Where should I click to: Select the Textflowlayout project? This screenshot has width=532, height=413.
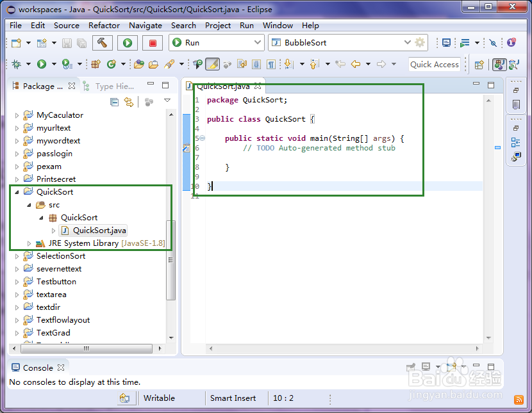pos(63,320)
